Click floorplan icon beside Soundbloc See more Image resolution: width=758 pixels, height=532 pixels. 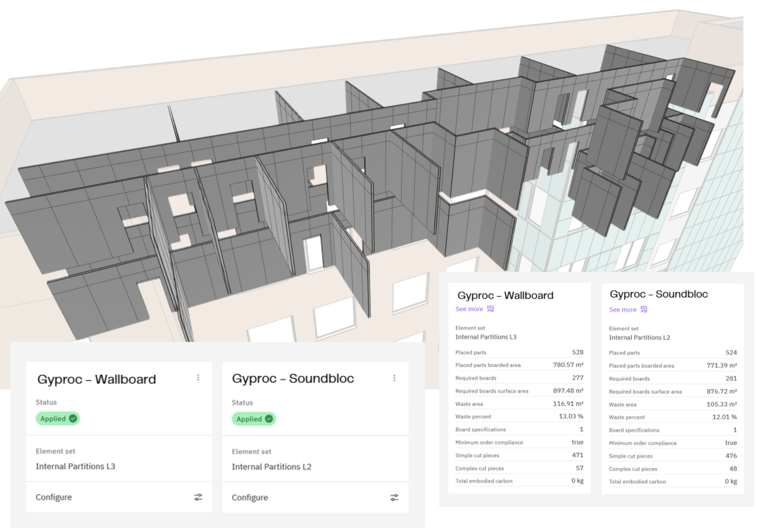click(x=644, y=310)
